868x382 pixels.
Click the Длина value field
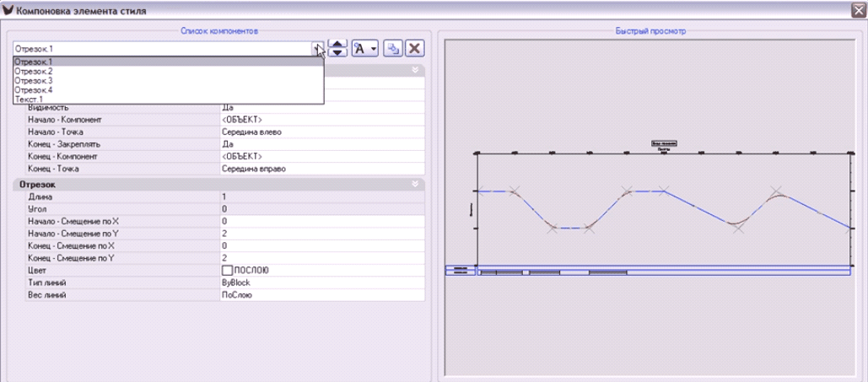click(321, 196)
